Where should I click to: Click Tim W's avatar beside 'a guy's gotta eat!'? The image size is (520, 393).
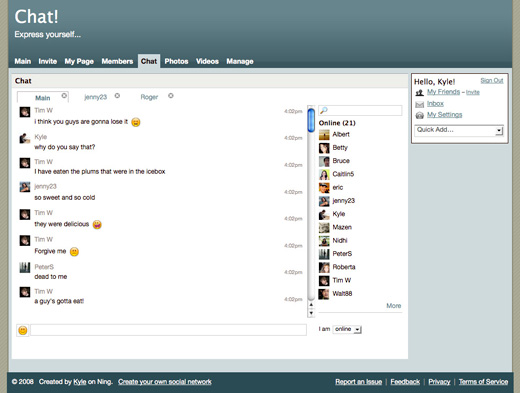click(x=25, y=292)
